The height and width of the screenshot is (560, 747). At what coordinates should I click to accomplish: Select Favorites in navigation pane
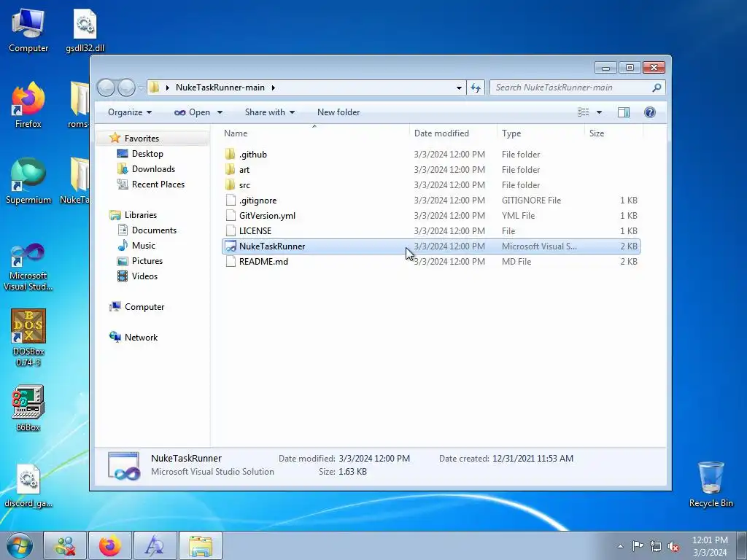pyautogui.click(x=142, y=138)
